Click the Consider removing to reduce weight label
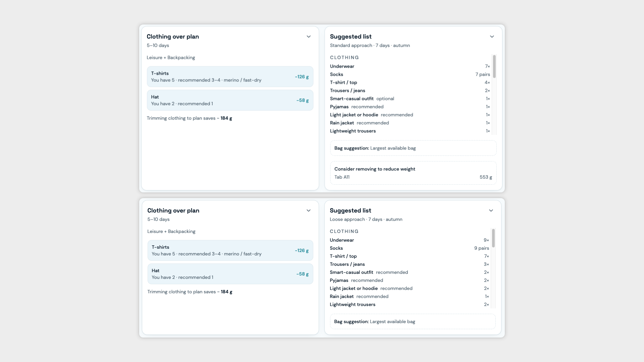The image size is (644, 362). coord(375,169)
